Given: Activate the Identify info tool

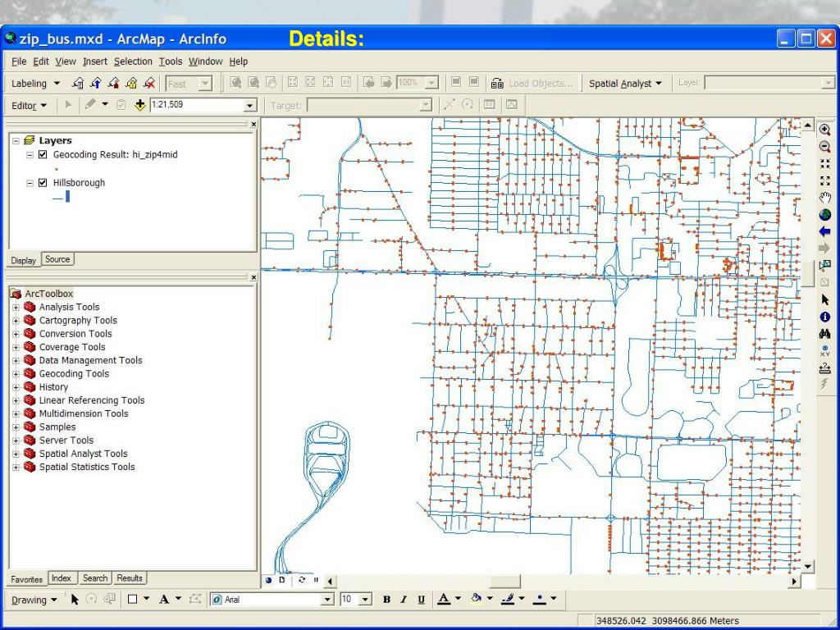Looking at the screenshot, I should (824, 317).
